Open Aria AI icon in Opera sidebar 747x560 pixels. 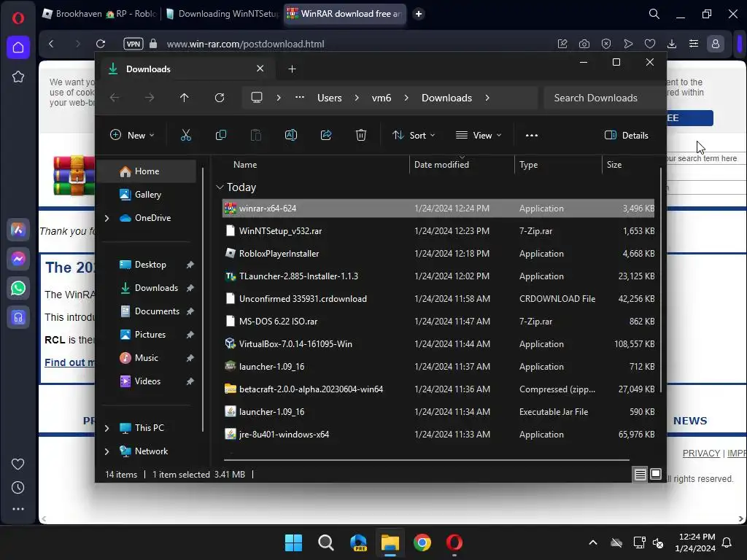pos(18,230)
